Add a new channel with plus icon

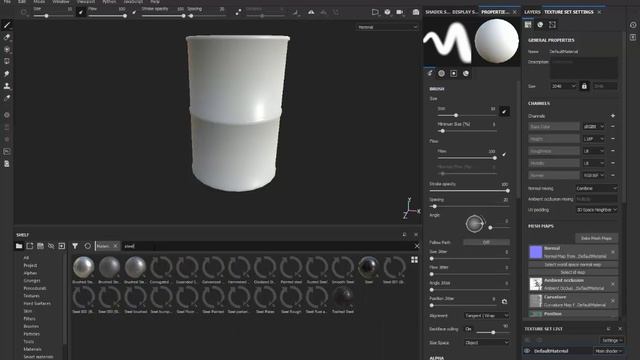[613, 116]
